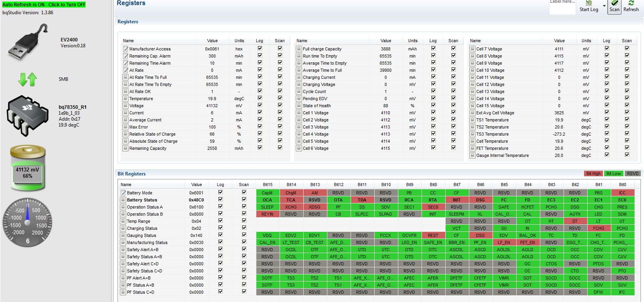Image resolution: width=644 pixels, height=302 pixels.
Task: Refresh registers with the Refresh toolbar icon
Action: point(631,6)
